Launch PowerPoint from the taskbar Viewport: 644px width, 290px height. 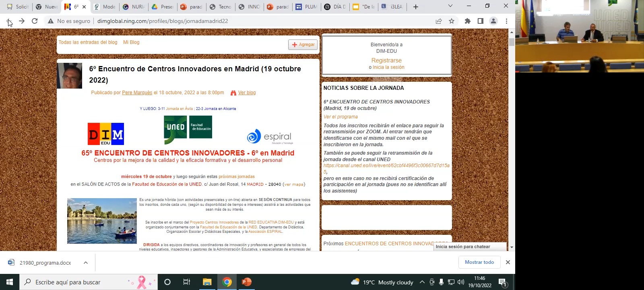pyautogui.click(x=246, y=282)
